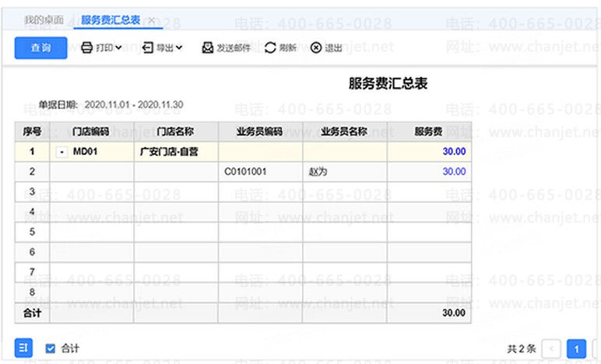
Task: Click row number 8 cell
Action: (32, 292)
